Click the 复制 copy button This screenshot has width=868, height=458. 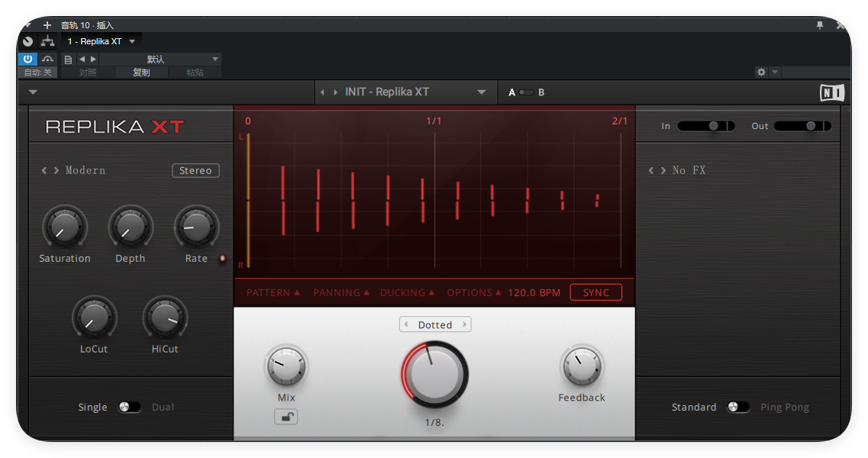pos(141,73)
